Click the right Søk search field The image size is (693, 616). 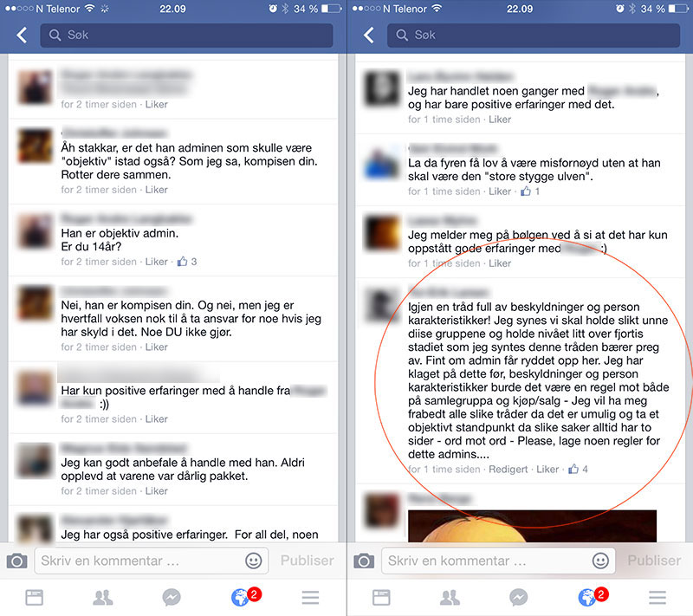pos(534,35)
